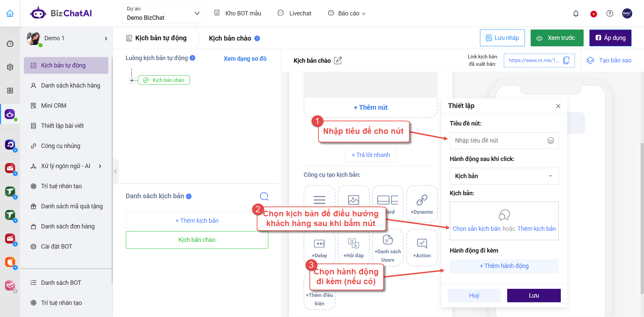Open settings gear in left rail

pyautogui.click(x=10, y=67)
